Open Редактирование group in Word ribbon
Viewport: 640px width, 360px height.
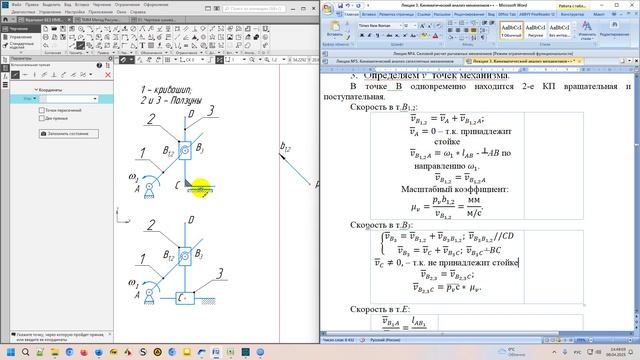click(614, 31)
